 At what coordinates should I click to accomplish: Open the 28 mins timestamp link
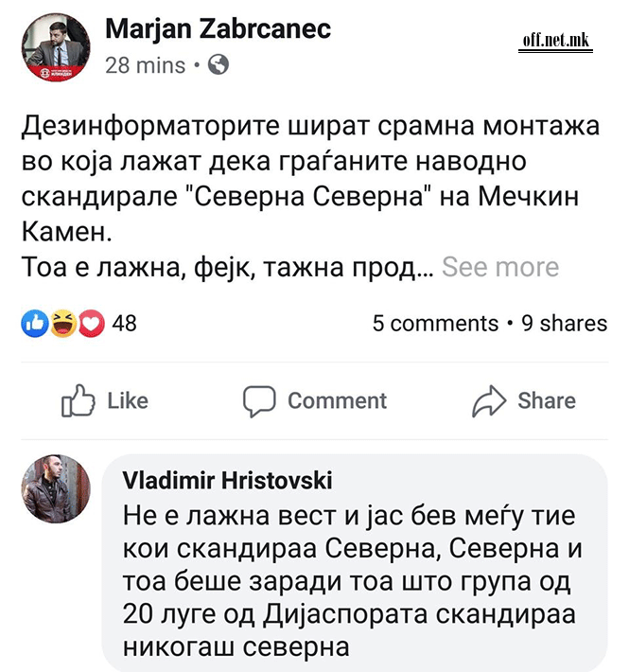(x=146, y=65)
